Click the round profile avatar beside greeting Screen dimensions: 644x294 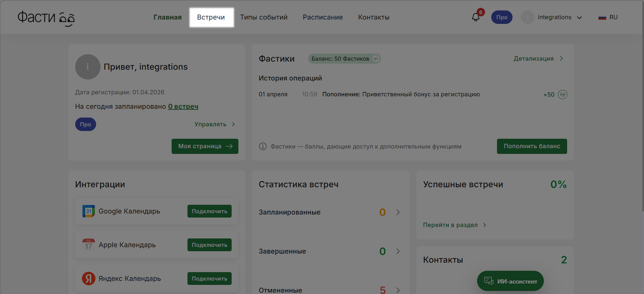[88, 67]
